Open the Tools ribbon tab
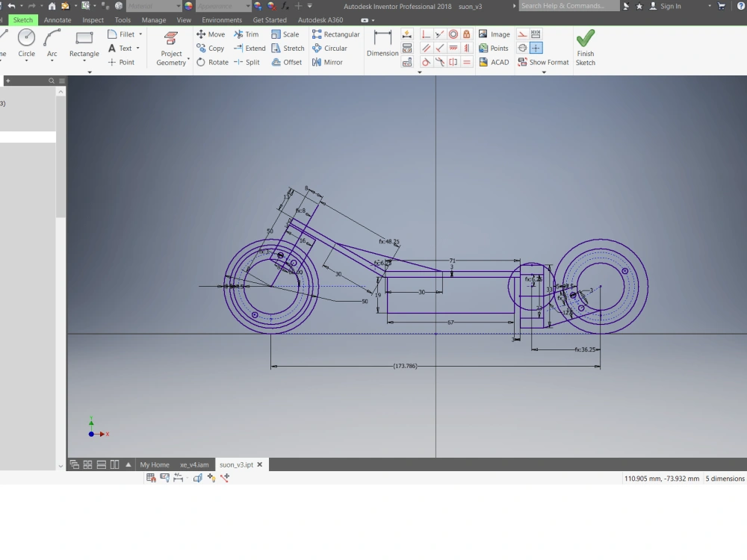The width and height of the screenshot is (747, 560). [x=123, y=20]
